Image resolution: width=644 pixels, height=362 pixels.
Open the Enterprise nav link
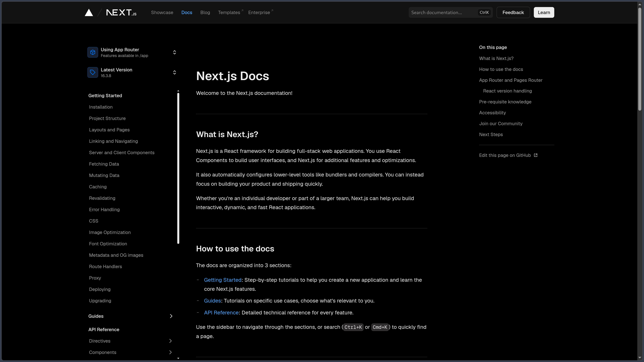[260, 13]
